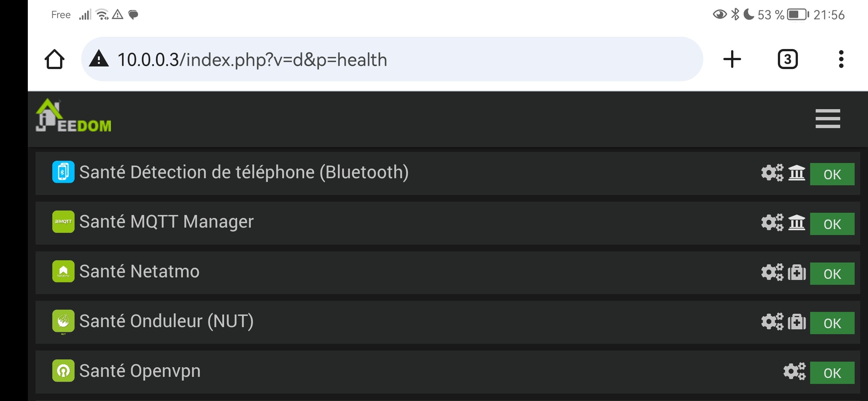Open gears configuration for Openvpn
Screen dimensions: 868x401
pos(794,371)
